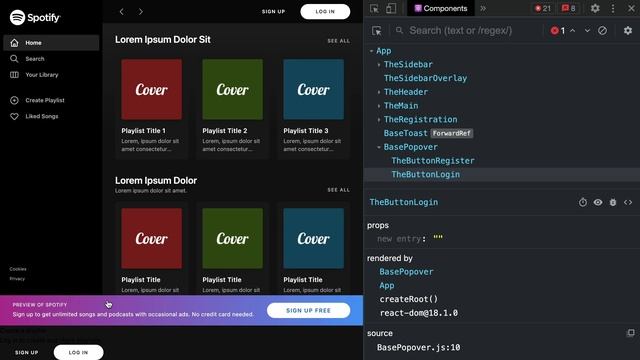Go to next error with down chevron

[x=587, y=31]
